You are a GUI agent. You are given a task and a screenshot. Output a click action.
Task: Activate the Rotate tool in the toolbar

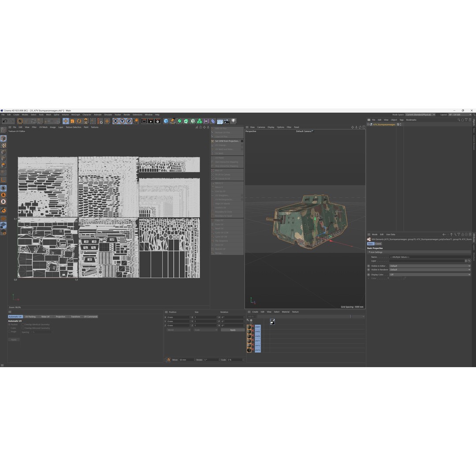pyautogui.click(x=79, y=121)
